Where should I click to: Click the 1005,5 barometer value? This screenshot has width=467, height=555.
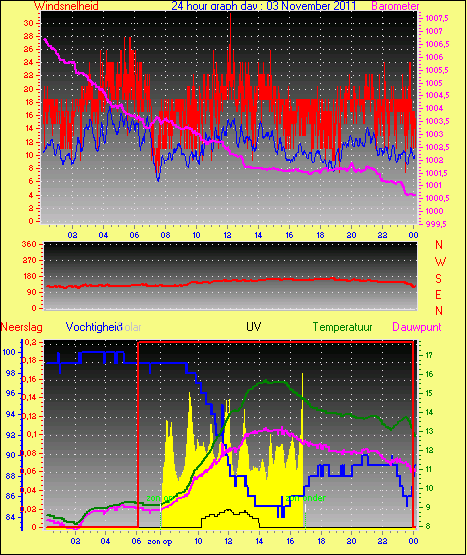click(x=437, y=70)
